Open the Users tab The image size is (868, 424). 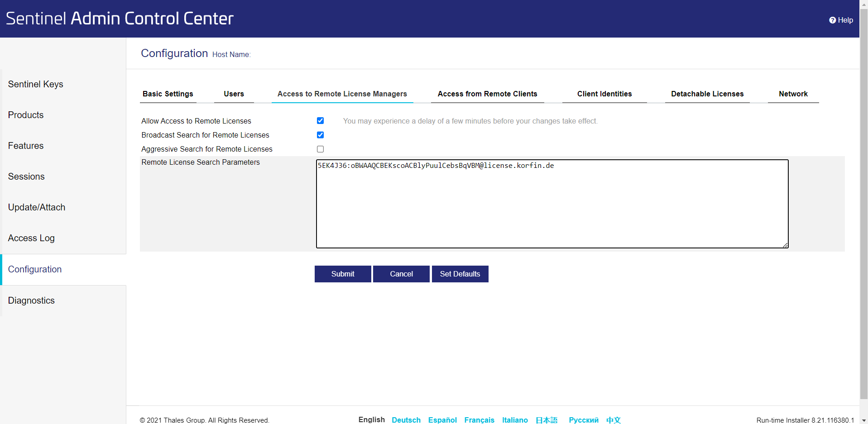coord(234,94)
